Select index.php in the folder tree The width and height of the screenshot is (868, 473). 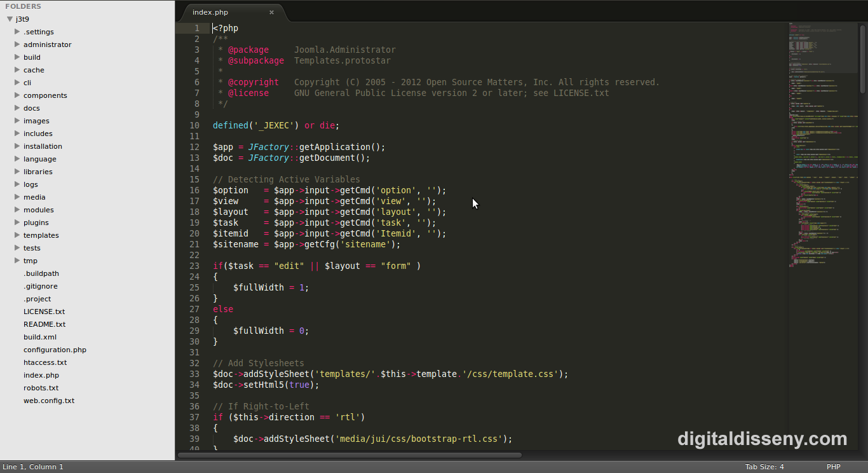[41, 375]
